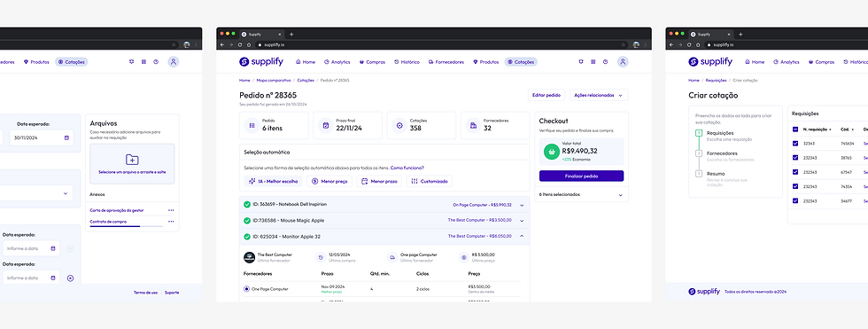The height and width of the screenshot is (329, 868).
Task: Click The Best Computer supplier logo avatar
Action: pyautogui.click(x=249, y=257)
